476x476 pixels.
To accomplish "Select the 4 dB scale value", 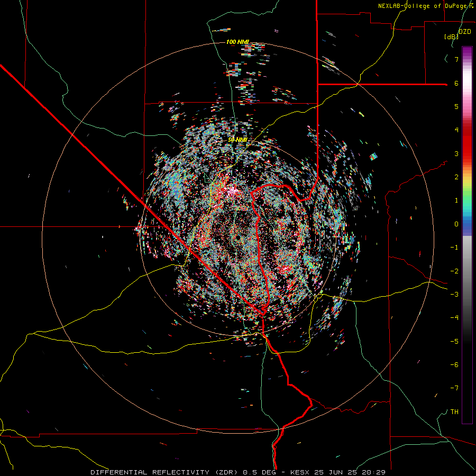I will (456, 130).
